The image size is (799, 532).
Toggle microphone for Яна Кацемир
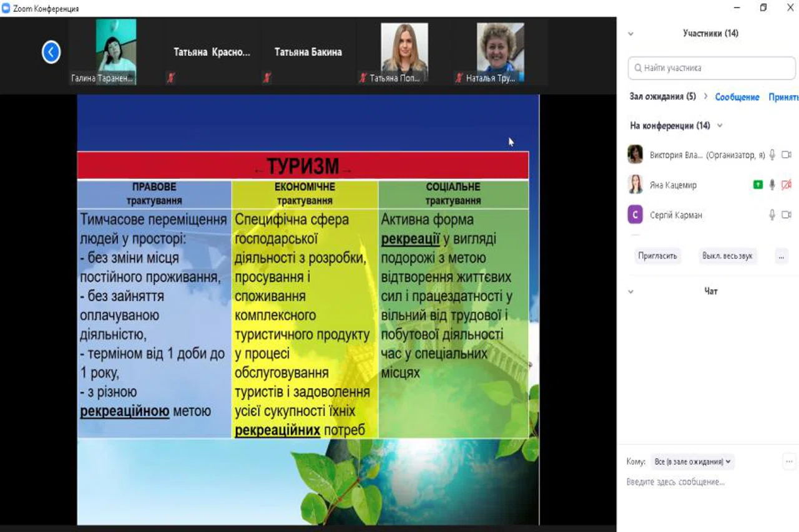772,185
